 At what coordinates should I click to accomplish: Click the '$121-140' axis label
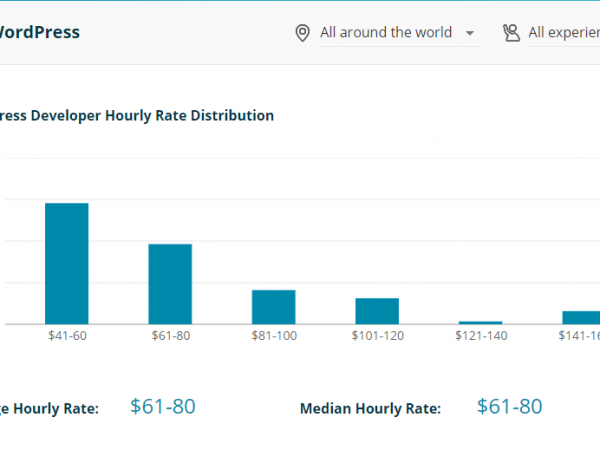(x=480, y=336)
